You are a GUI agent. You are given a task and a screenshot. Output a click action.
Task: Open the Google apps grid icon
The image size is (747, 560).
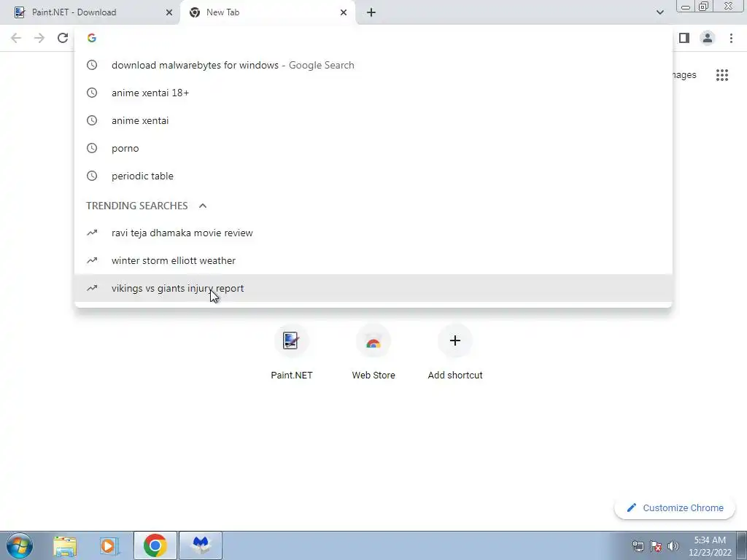tap(721, 75)
